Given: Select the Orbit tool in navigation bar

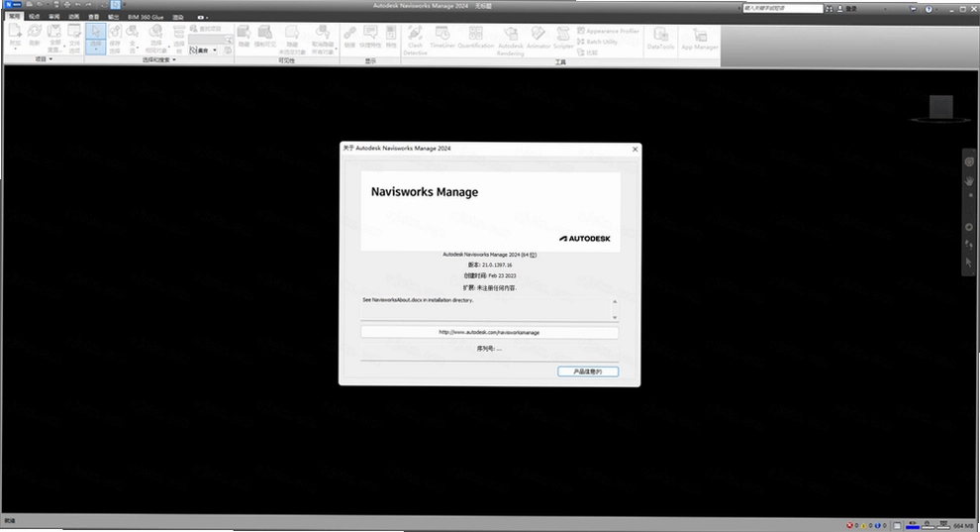Looking at the screenshot, I should [969, 227].
